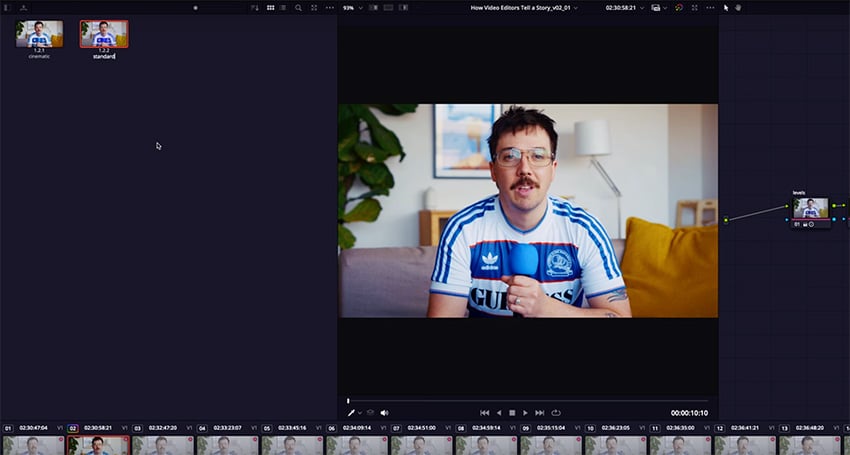
Task: Click the video preview image in the viewer
Action: tap(528, 210)
